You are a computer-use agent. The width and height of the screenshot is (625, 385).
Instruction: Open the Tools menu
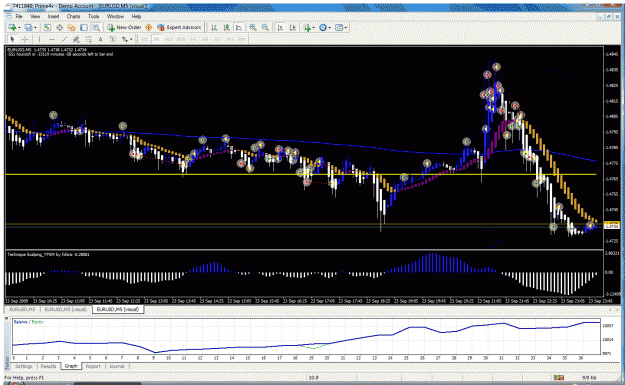94,16
